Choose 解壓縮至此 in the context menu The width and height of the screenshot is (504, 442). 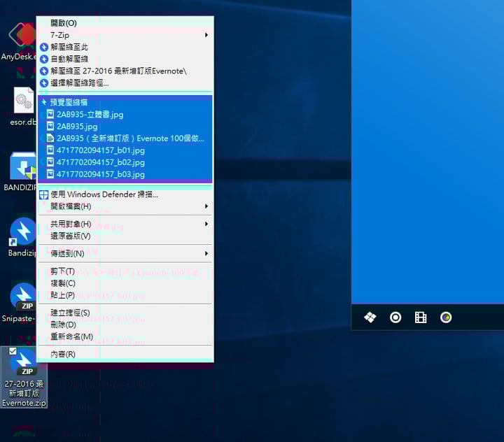point(125,48)
